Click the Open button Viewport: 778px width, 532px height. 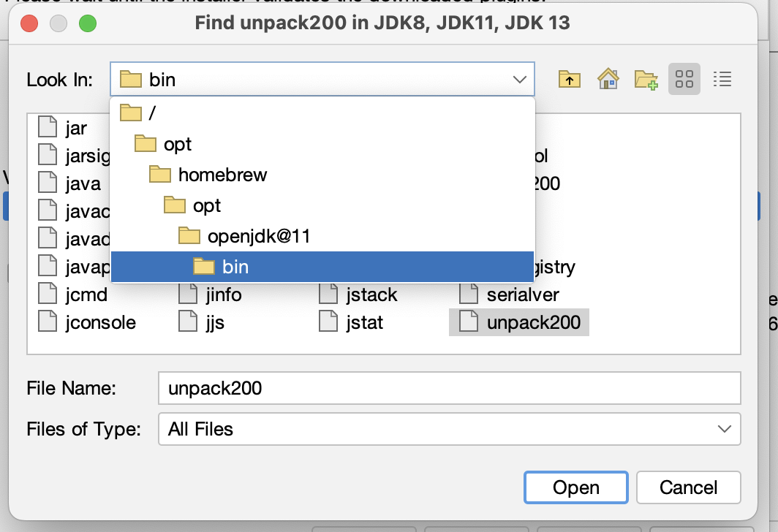point(576,487)
